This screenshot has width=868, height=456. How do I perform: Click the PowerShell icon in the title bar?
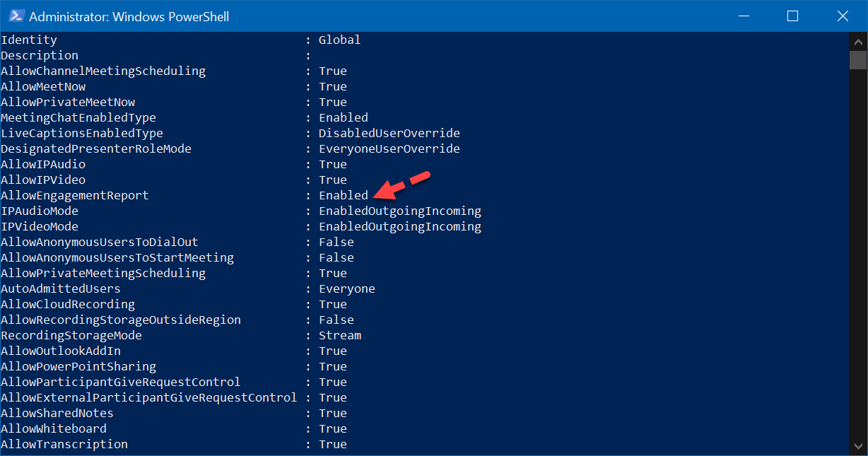(14, 16)
